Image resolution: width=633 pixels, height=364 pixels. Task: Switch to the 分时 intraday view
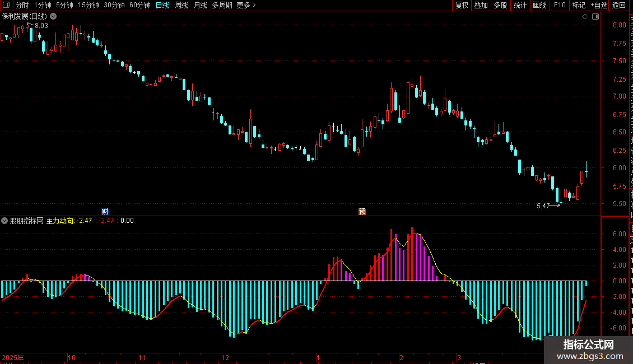22,5
